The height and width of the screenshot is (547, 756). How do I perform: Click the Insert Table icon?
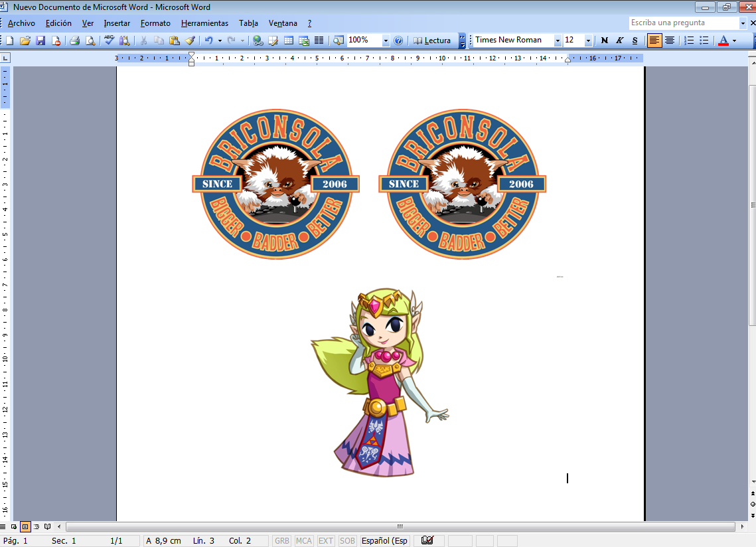point(288,40)
